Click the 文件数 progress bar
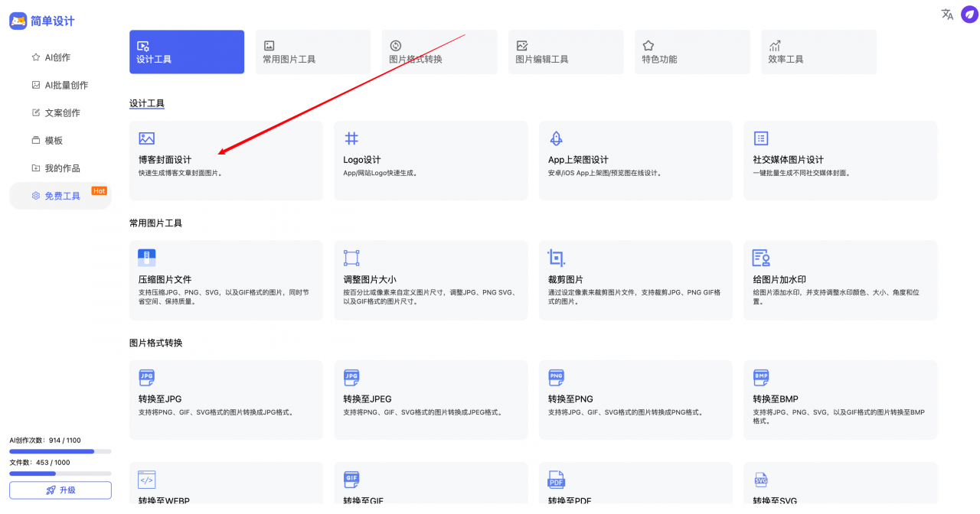980x514 pixels. pos(60,473)
